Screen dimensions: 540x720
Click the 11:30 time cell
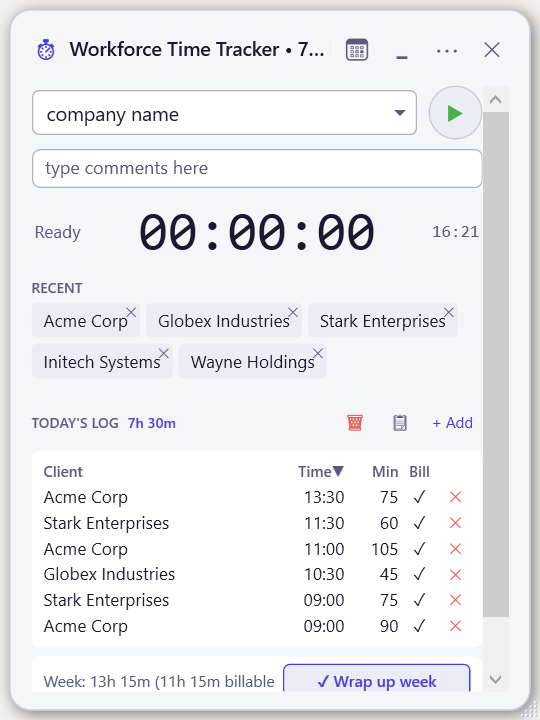click(x=324, y=523)
